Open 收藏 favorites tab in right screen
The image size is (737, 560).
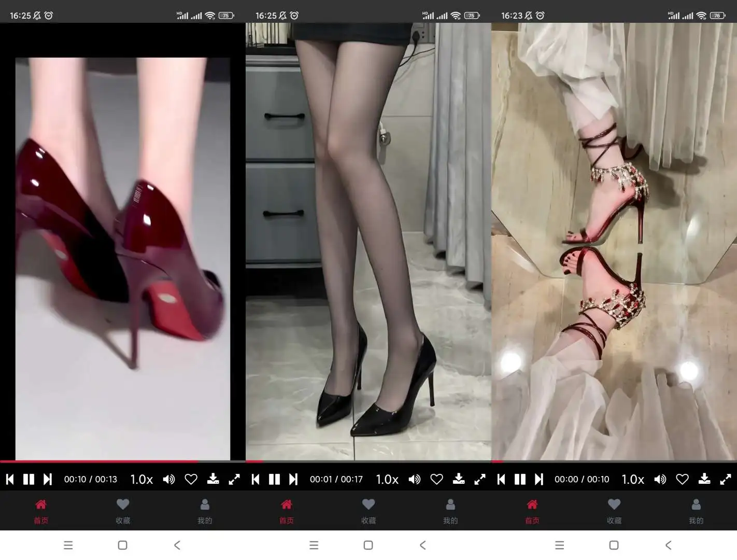point(614,511)
